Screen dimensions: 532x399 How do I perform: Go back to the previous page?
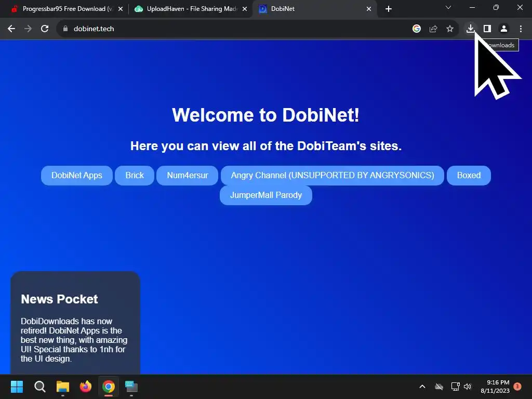[x=11, y=29]
